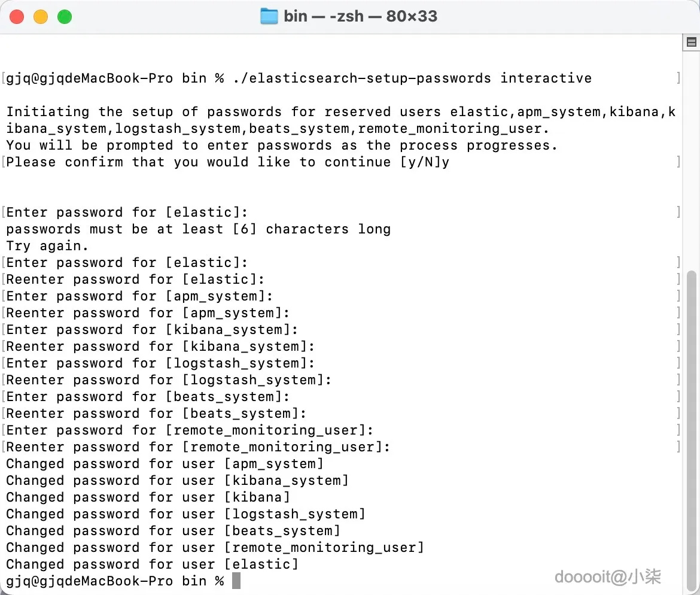The height and width of the screenshot is (595, 700).
Task: Click the vertical scrollbar thumb
Action: tap(691, 419)
